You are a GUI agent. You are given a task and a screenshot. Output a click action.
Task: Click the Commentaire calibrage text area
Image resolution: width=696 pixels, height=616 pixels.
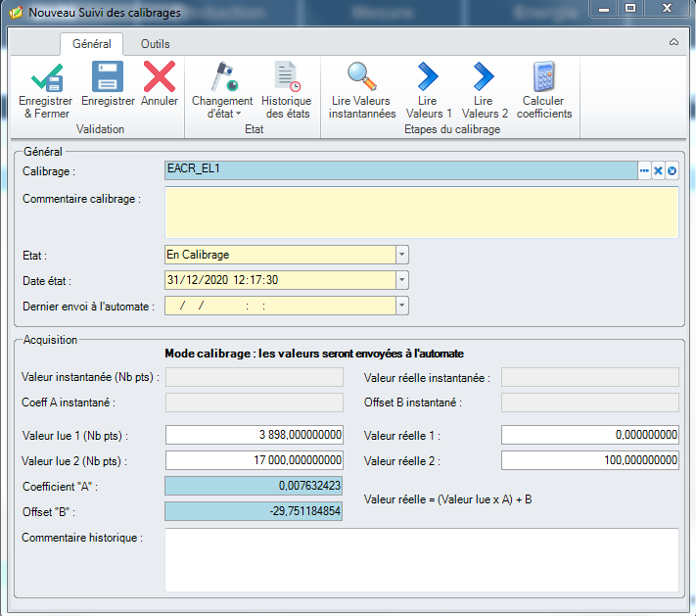(422, 212)
